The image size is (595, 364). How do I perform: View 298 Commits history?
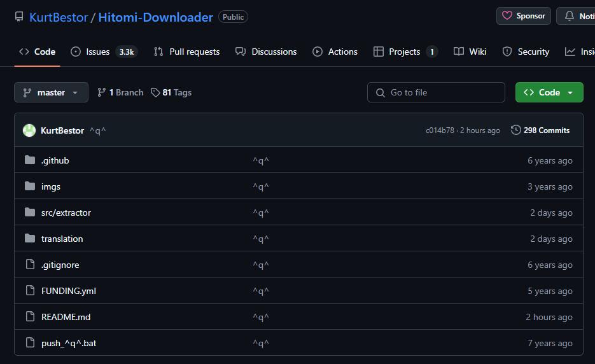[x=540, y=130]
